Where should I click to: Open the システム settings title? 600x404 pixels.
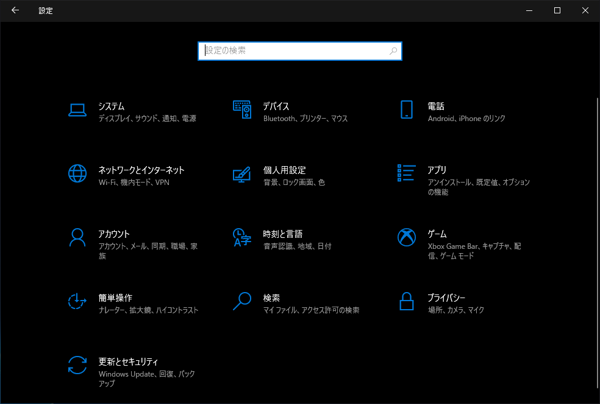[111, 106]
